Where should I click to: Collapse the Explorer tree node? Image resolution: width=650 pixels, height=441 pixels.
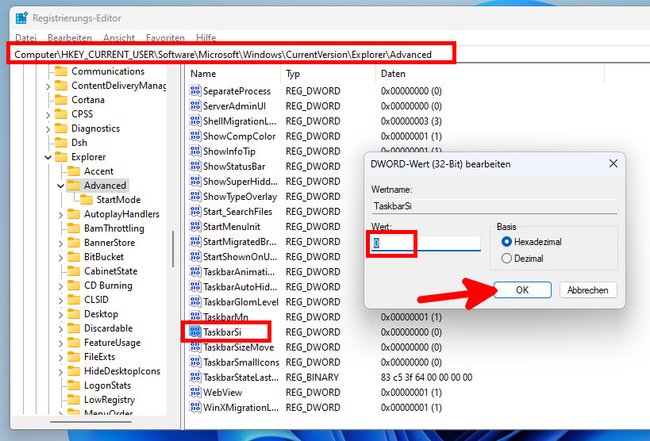48,157
